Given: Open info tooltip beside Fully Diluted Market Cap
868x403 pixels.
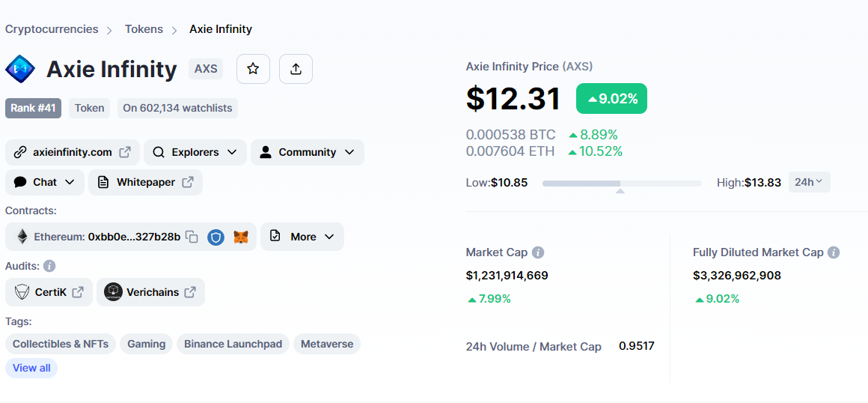Looking at the screenshot, I should pyautogui.click(x=833, y=252).
